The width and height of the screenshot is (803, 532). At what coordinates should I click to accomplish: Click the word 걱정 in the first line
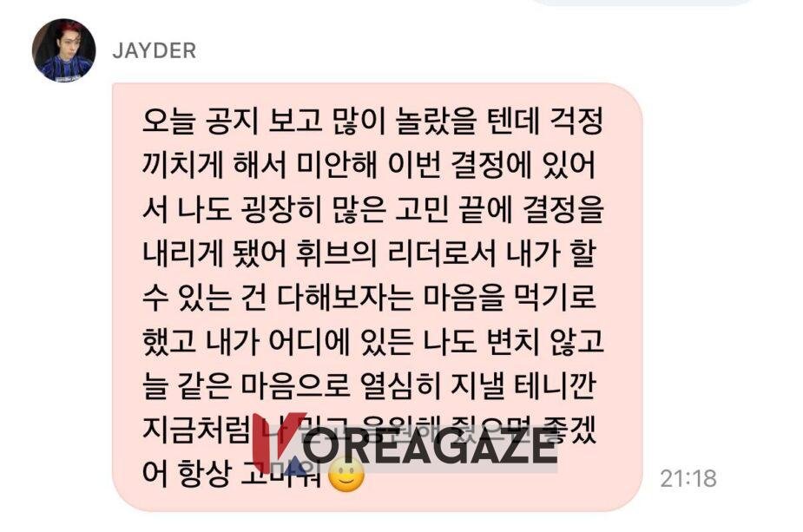(x=576, y=122)
